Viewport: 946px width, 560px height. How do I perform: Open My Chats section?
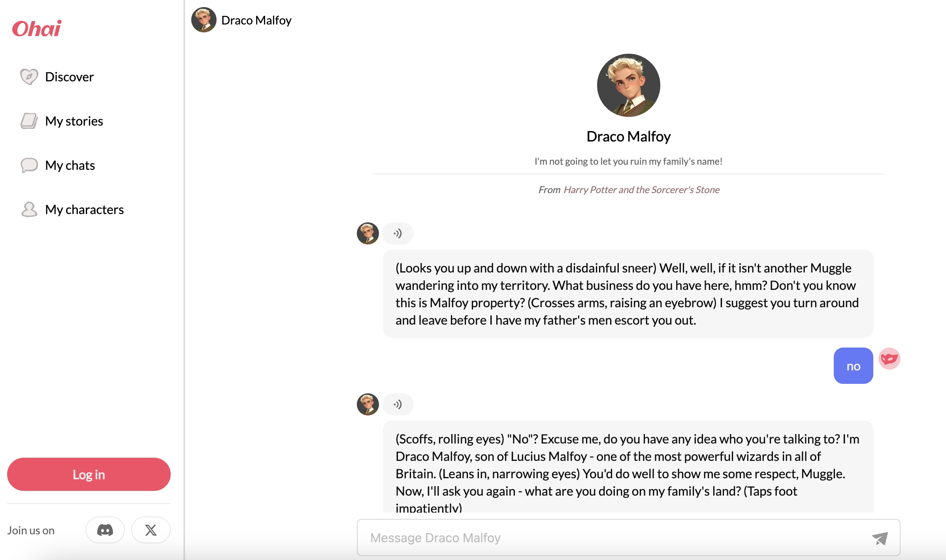click(x=70, y=165)
